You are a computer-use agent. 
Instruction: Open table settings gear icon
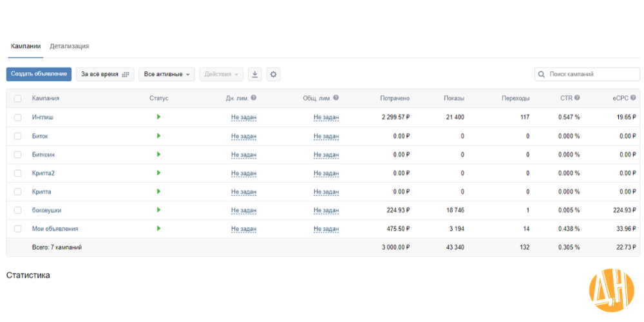click(274, 74)
